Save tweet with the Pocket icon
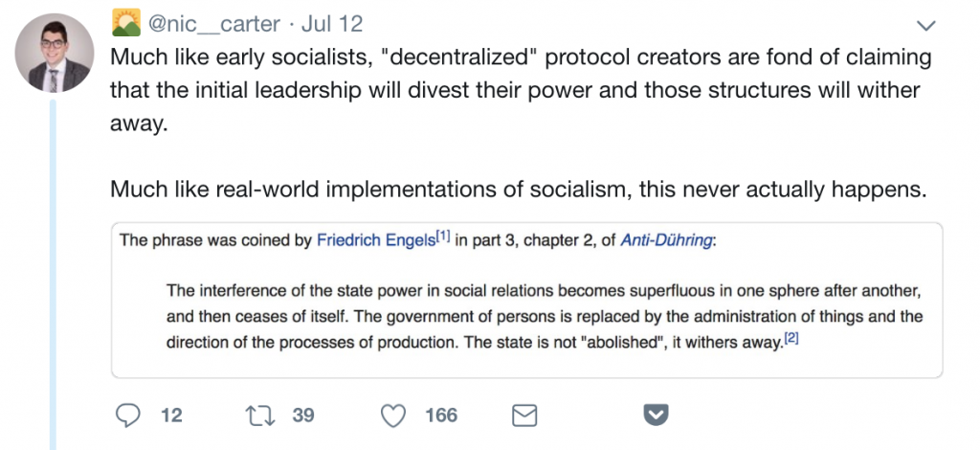980x450 pixels. pos(655,416)
